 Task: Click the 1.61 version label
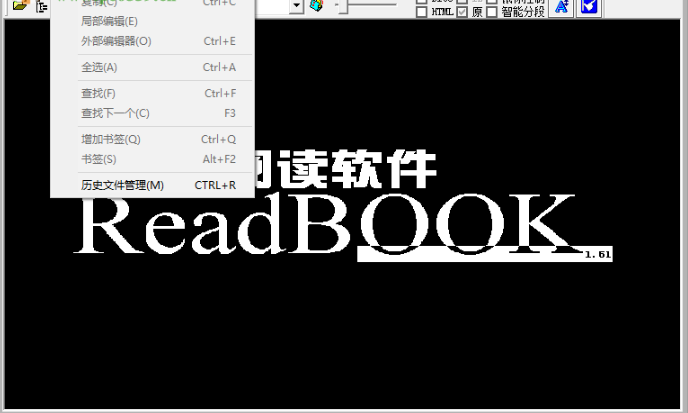(598, 256)
